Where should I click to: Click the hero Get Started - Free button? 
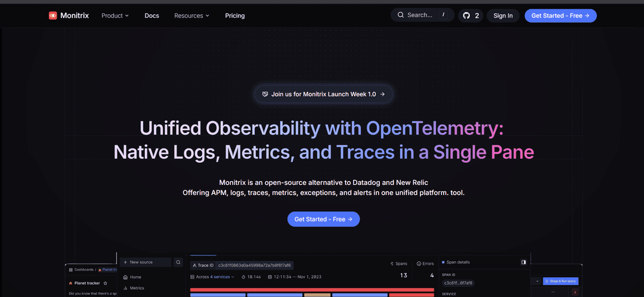(x=324, y=219)
